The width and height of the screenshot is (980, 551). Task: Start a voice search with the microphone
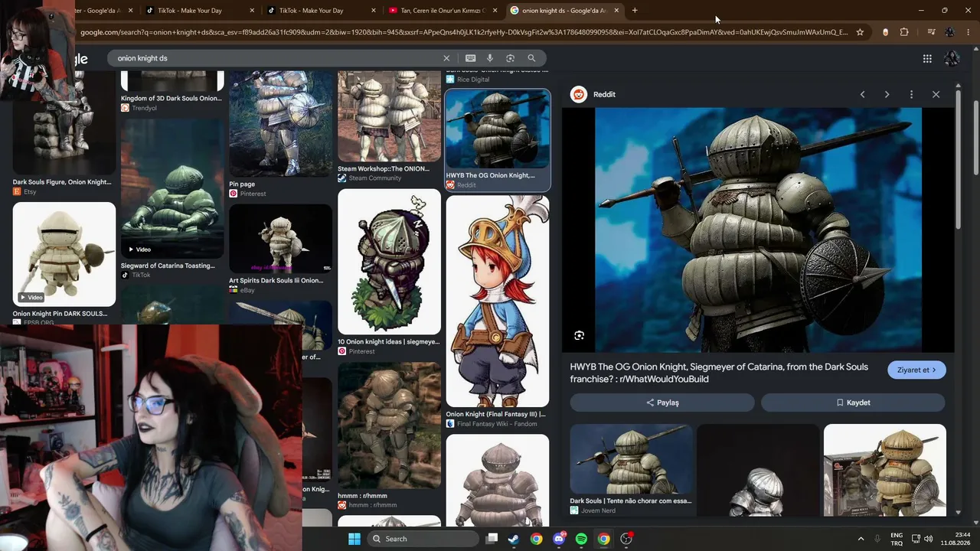pos(490,58)
